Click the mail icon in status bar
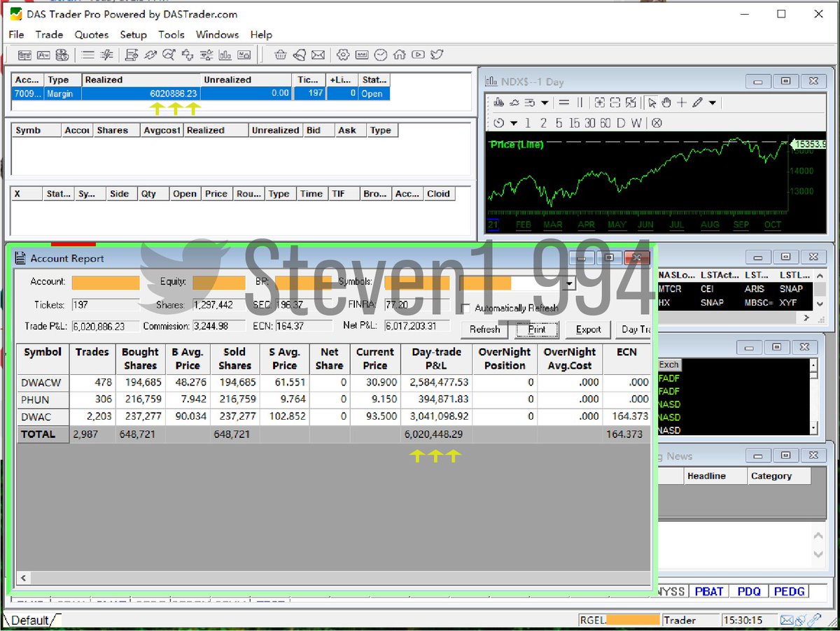 tap(787, 620)
